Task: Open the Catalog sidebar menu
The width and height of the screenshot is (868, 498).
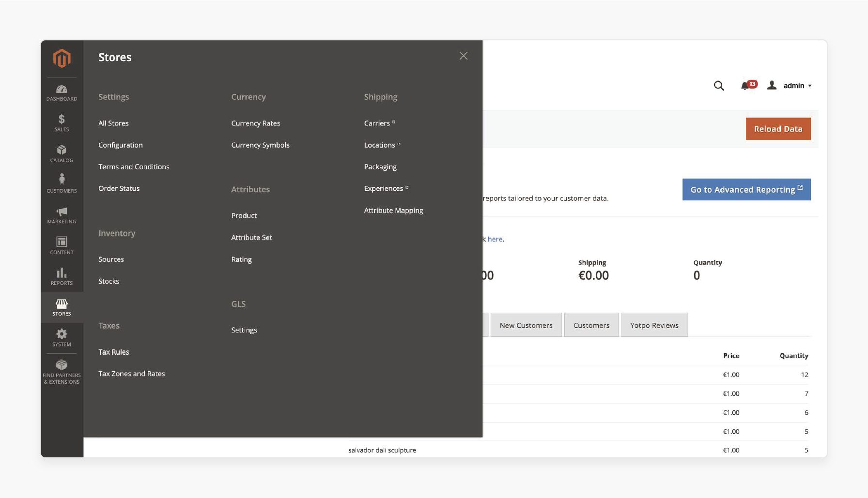Action: pyautogui.click(x=62, y=154)
